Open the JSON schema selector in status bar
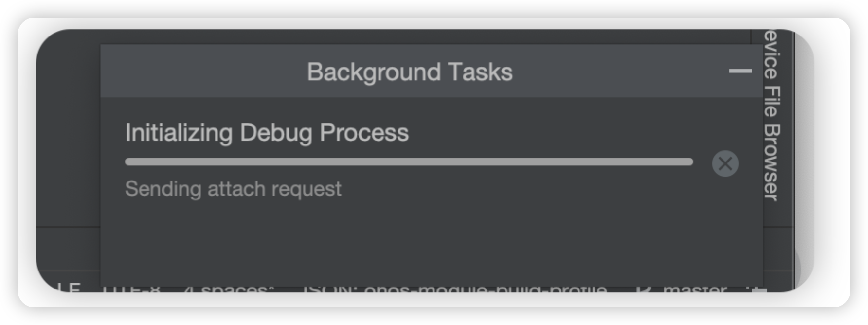Image resolution: width=868 pixels, height=325 pixels. pyautogui.click(x=454, y=288)
